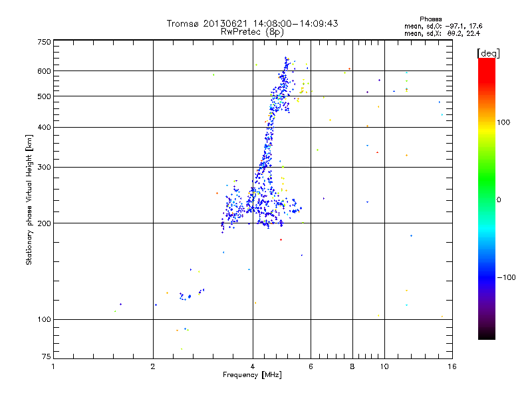
Task: Click the y-axis '200' tick label
Action: (x=44, y=223)
